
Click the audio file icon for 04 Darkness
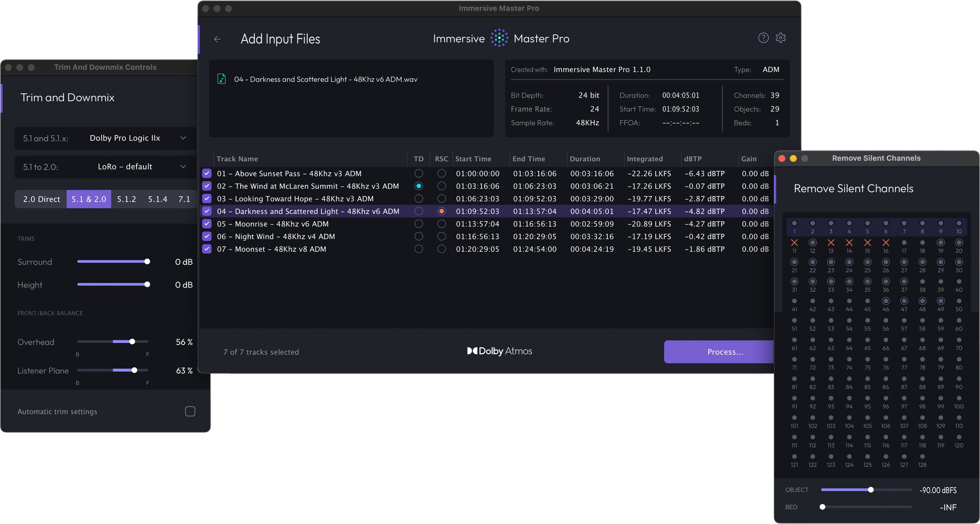[221, 79]
